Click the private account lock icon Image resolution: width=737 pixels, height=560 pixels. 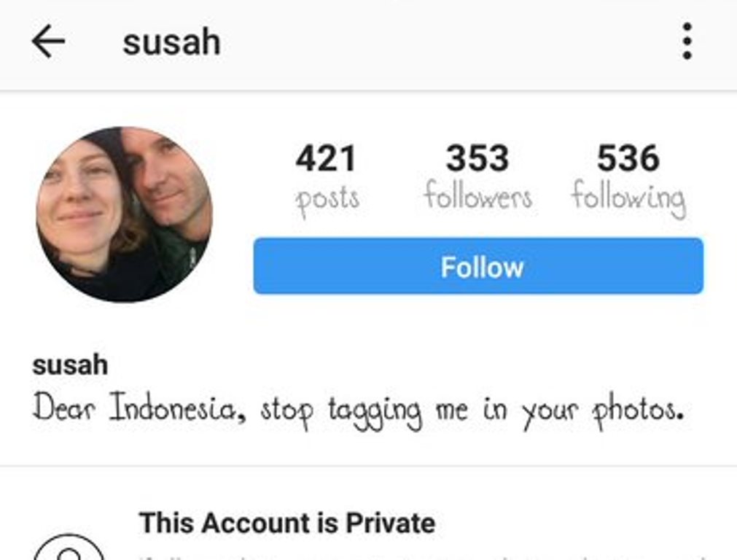click(69, 548)
